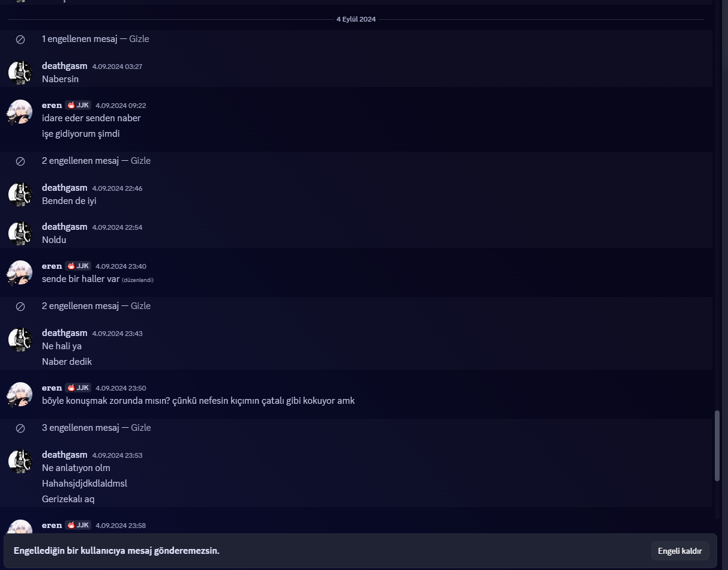Hide the '2 engellenen mesaj' group above 'Benden de iyi'
728x570 pixels.
(140, 161)
